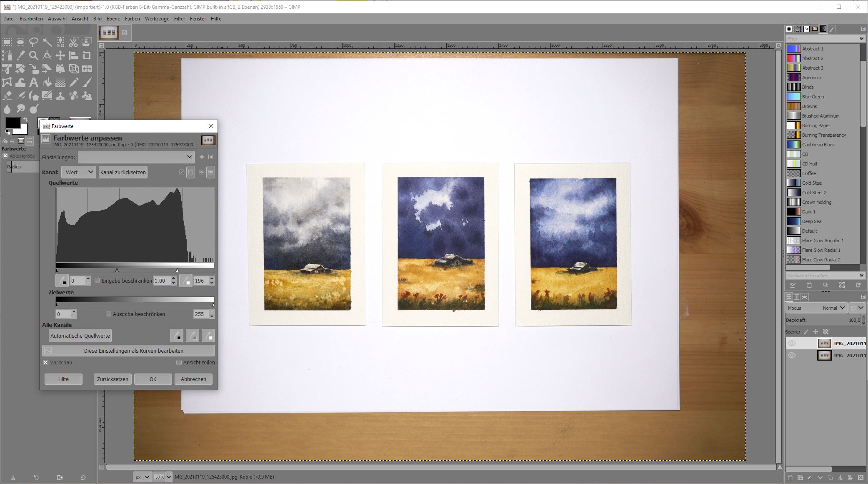This screenshot has height=484, width=868.
Task: Open the Filter menu
Action: click(180, 19)
